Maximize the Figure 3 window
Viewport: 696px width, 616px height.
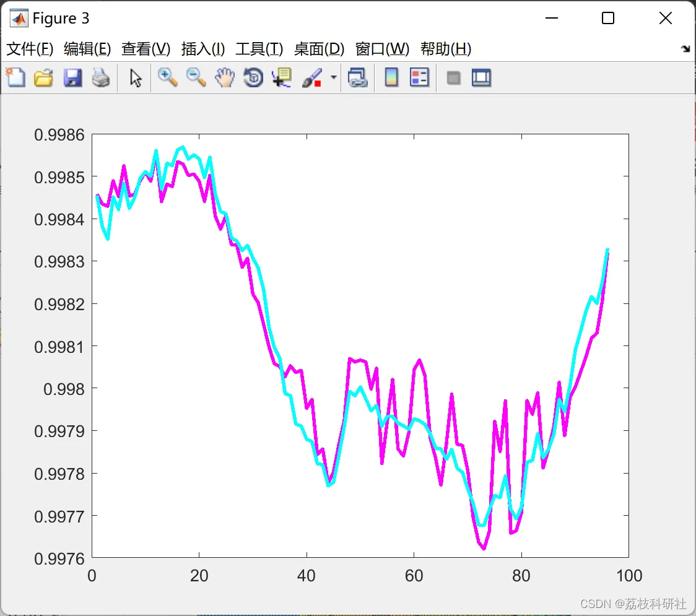point(607,18)
